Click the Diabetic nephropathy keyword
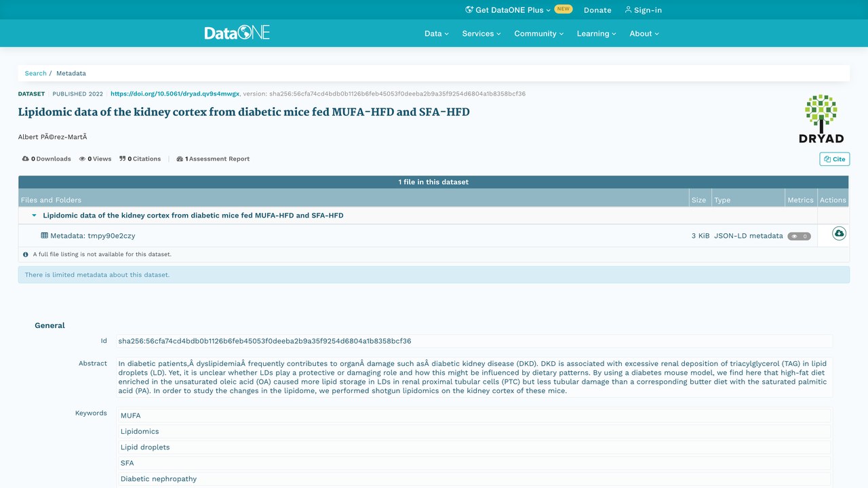Screen dimensions: 868x488 [x=473, y=479]
